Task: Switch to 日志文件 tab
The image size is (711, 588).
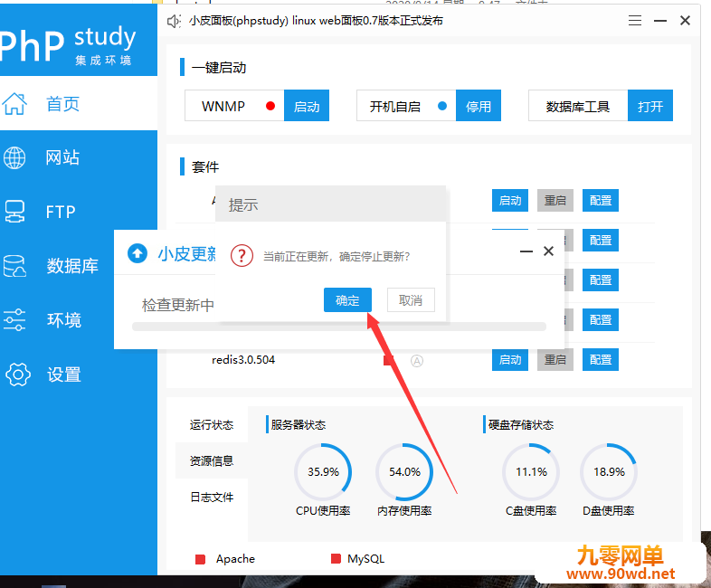Action: click(x=212, y=498)
